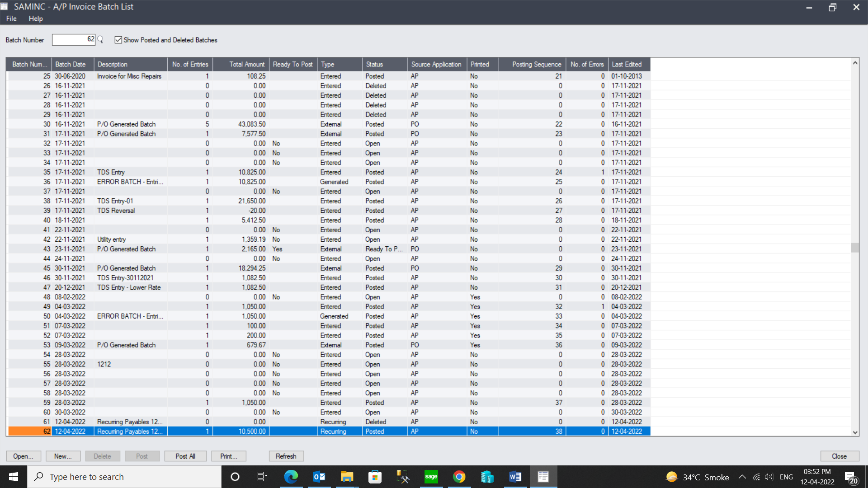This screenshot has width=868, height=488.
Task: Open Outlook from the taskbar
Action: click(x=319, y=477)
